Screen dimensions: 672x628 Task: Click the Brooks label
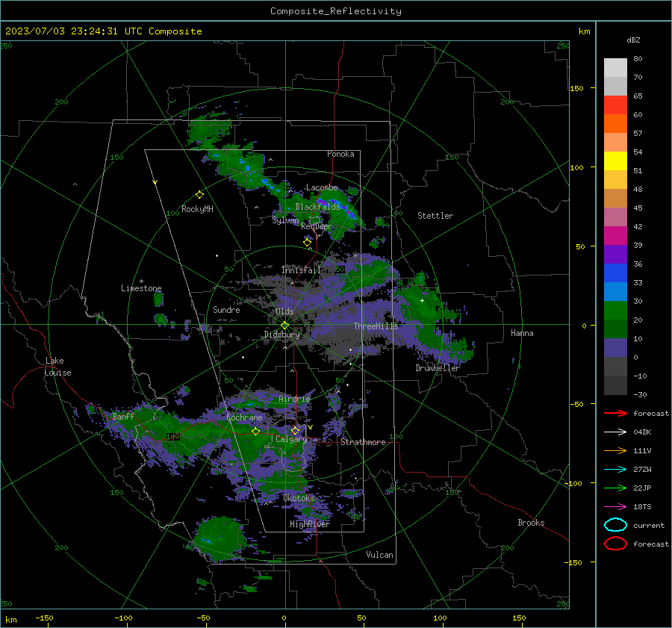pyautogui.click(x=531, y=523)
